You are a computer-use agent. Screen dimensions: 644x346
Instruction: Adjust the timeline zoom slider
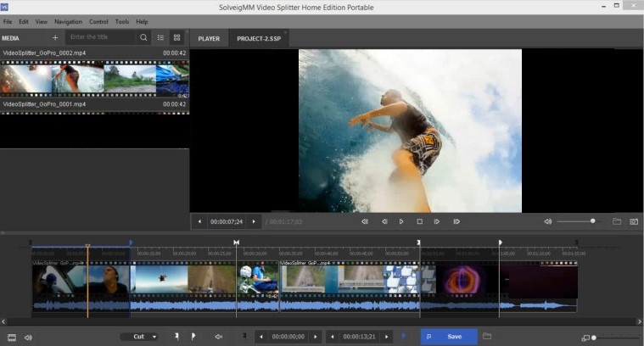point(616,338)
